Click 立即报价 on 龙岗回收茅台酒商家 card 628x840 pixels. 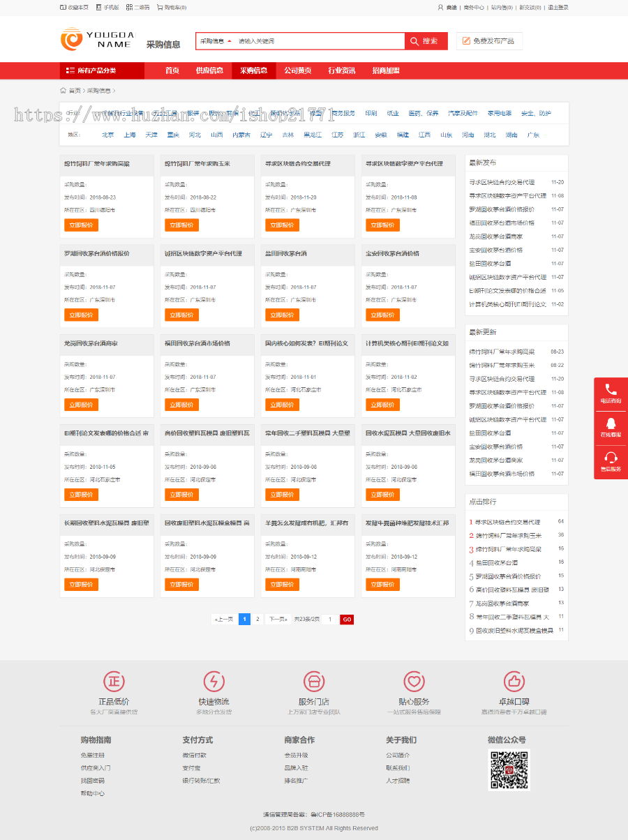(x=81, y=405)
